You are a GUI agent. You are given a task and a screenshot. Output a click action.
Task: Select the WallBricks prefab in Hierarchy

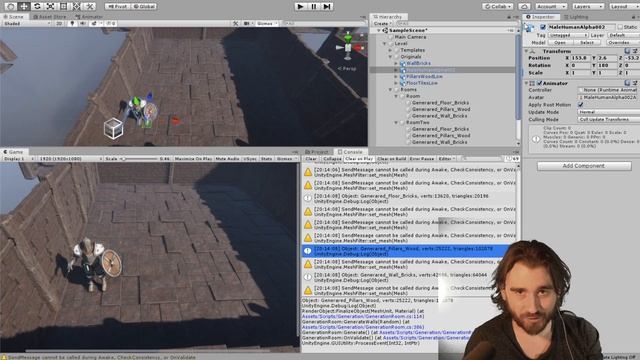418,63
